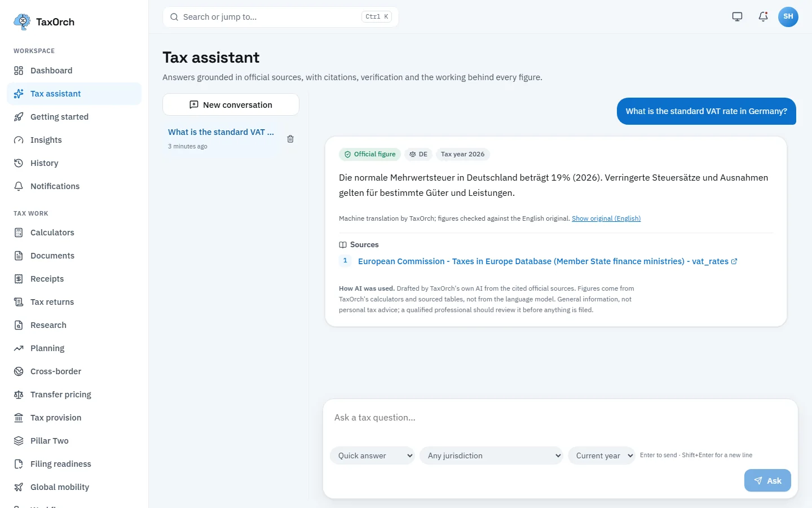
Task: Click the DE jurisdiction badge
Action: click(x=418, y=154)
